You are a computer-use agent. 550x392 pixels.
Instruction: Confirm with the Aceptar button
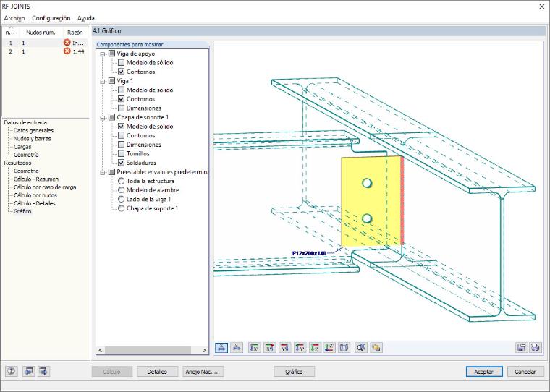coord(484,371)
